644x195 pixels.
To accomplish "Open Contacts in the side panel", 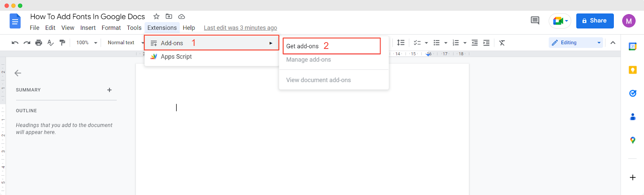I will 633,117.
